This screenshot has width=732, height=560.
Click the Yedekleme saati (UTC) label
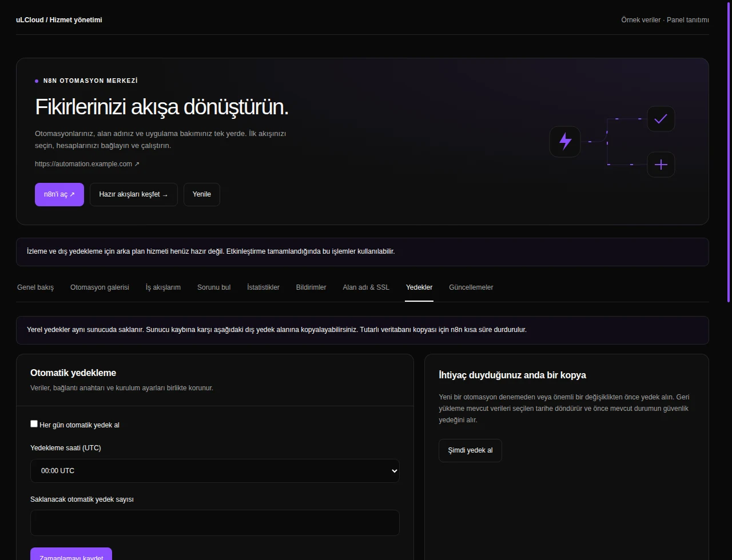pos(66,448)
